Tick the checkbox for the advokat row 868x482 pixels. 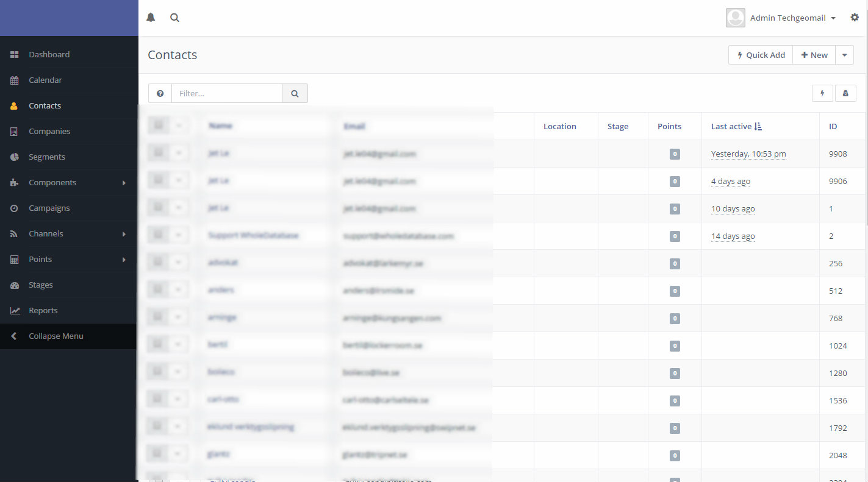tap(159, 263)
